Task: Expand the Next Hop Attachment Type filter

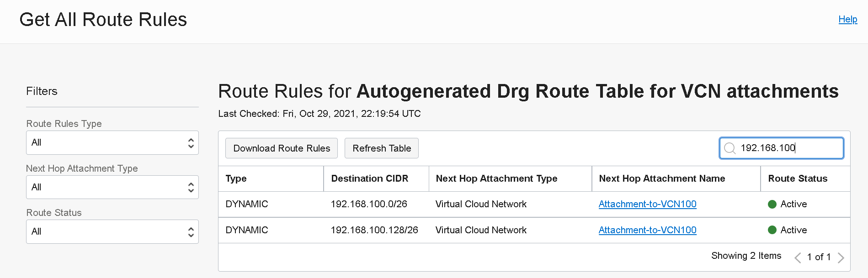Action: coord(112,187)
